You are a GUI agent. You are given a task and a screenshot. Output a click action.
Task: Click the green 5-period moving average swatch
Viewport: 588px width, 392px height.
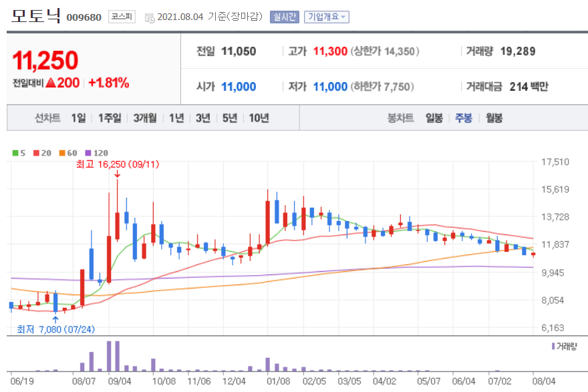pyautogui.click(x=15, y=153)
